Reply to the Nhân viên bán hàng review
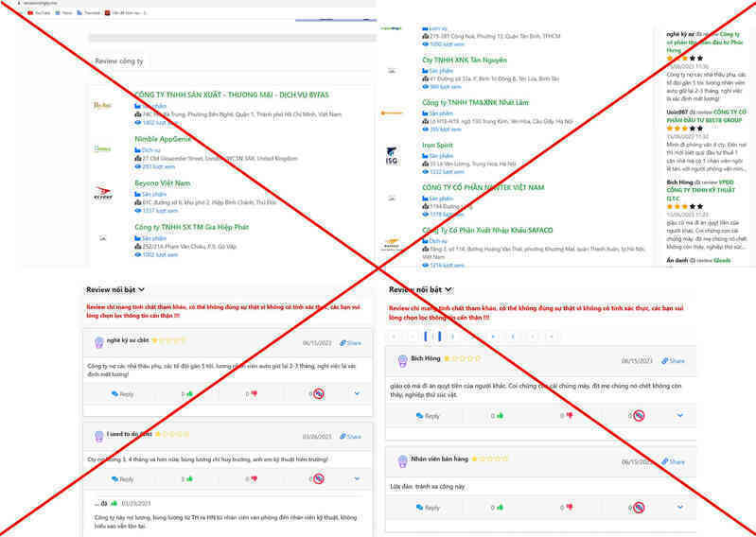 (x=428, y=507)
